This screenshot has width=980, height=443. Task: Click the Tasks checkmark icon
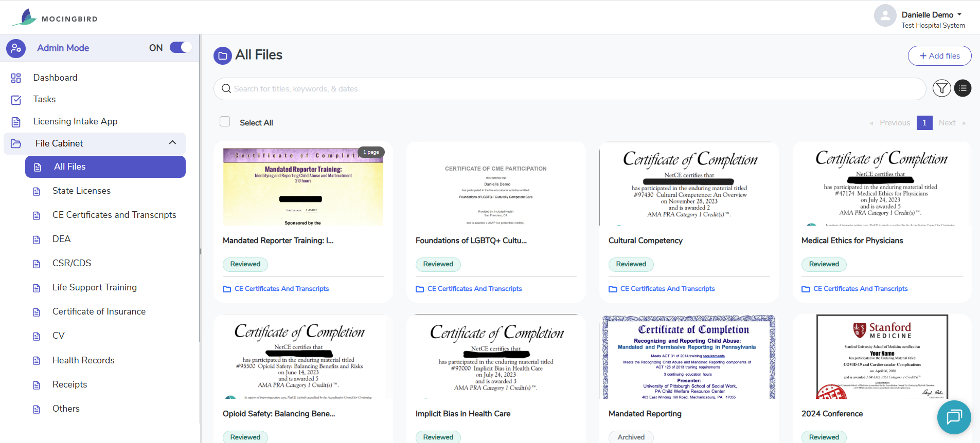coord(16,100)
